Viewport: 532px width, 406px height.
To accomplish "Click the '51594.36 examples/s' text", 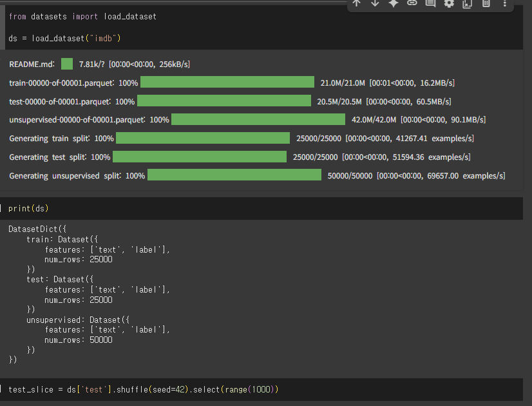I will [432, 157].
